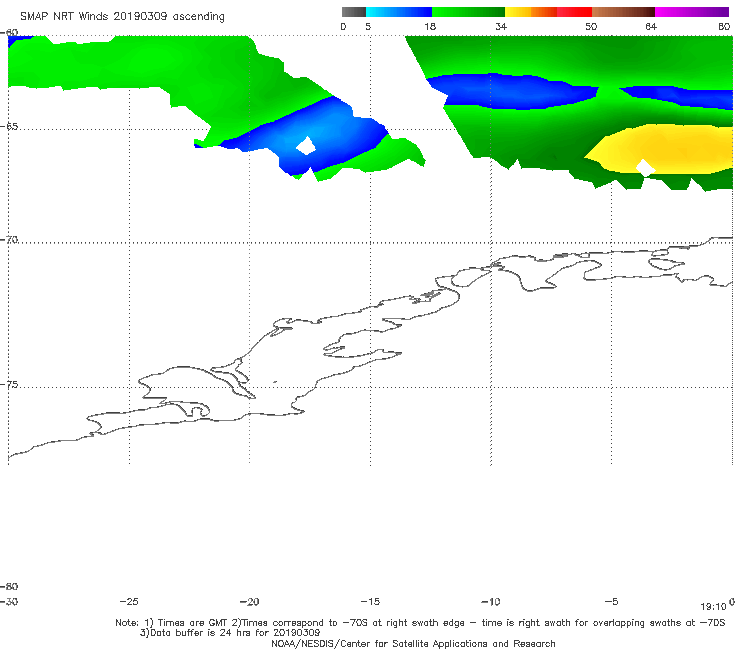The height and width of the screenshot is (650, 740).
Task: Click the white diamond gap inside the yellow area
Action: (646, 168)
